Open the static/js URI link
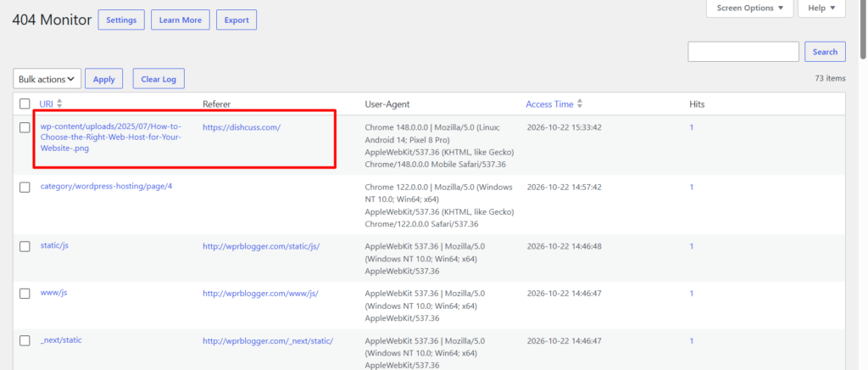 pyautogui.click(x=54, y=245)
